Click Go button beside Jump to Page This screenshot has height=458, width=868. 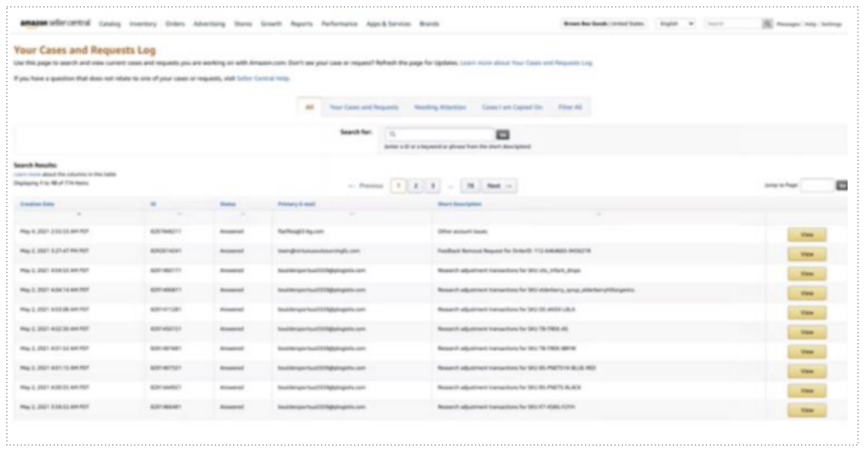click(842, 185)
